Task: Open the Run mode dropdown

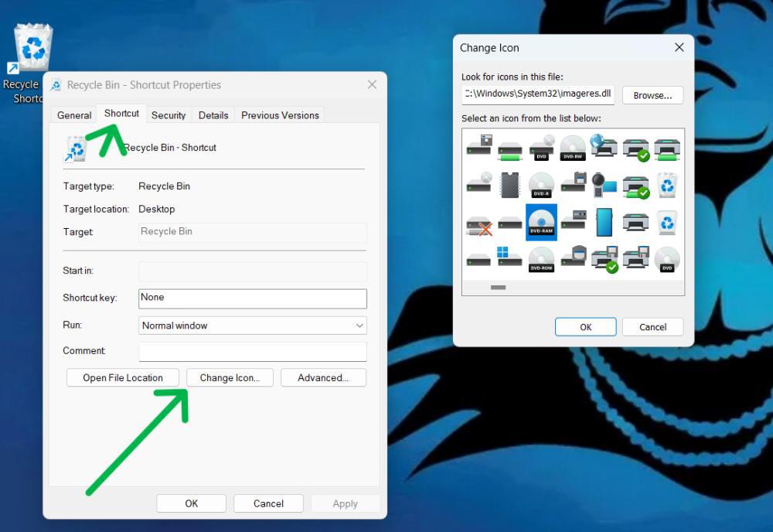Action: pos(252,325)
